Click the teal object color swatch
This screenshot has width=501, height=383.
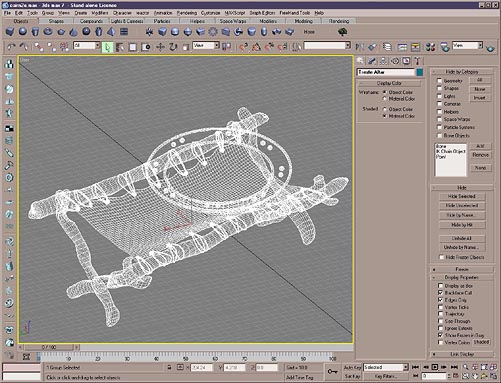coord(420,72)
